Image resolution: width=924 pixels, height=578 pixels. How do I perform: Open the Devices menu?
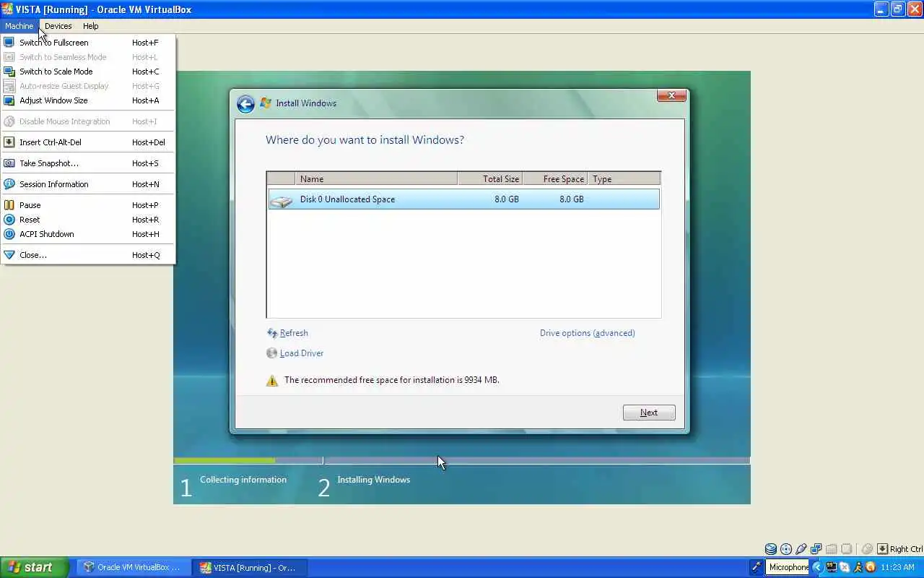58,26
